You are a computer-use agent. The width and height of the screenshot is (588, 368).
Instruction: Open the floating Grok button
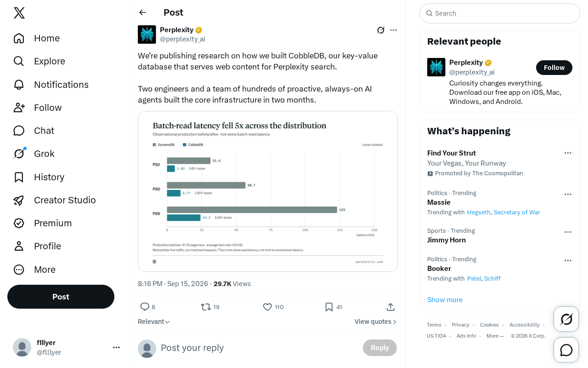click(566, 319)
